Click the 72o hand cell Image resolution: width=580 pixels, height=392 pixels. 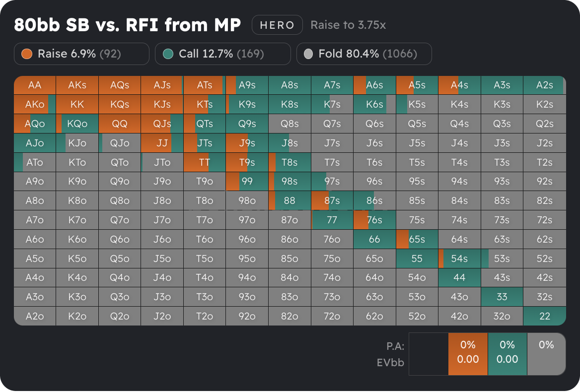pos(332,316)
